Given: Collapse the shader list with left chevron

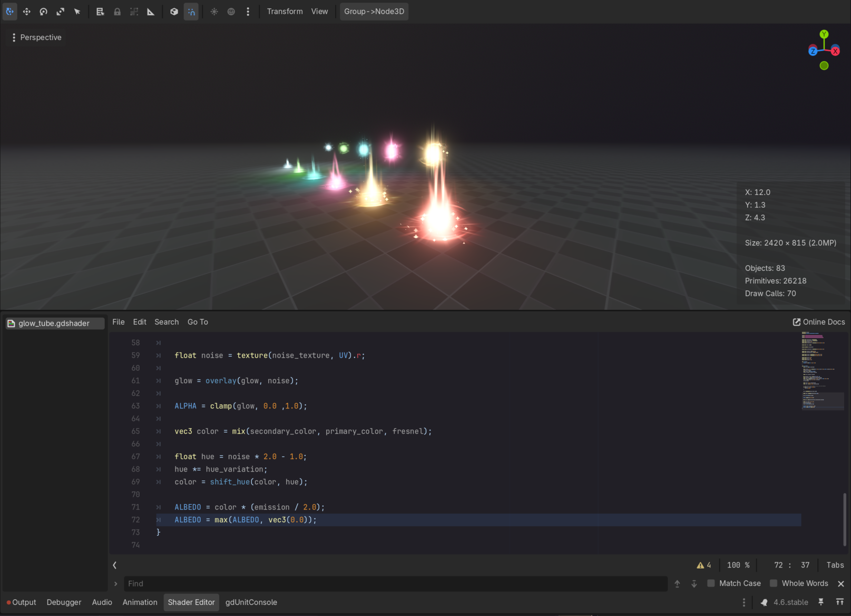Looking at the screenshot, I should pos(114,565).
